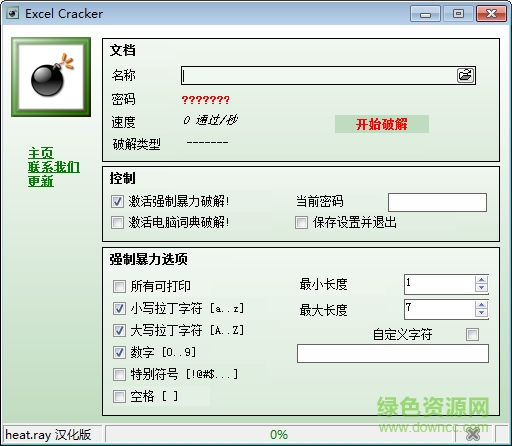The image size is (512, 446).
Task: Open the 主页 link
Action: 41,153
